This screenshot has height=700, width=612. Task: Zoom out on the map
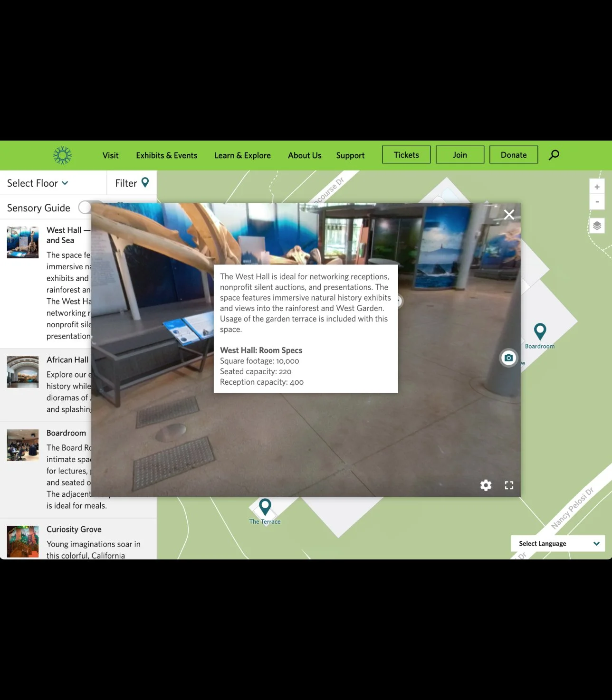point(597,202)
